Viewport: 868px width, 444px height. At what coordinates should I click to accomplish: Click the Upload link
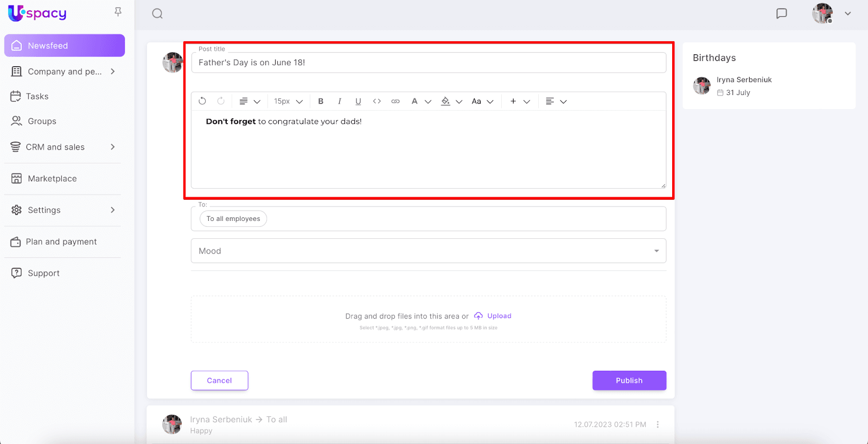pos(499,316)
